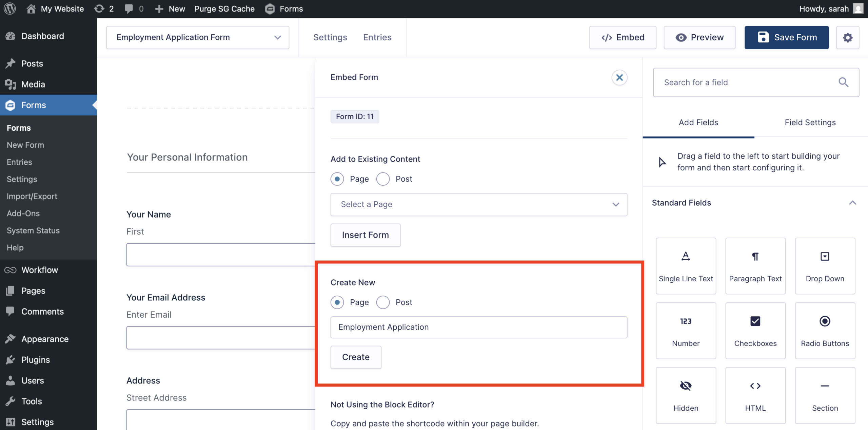Add a Section field
The image size is (868, 430).
point(825,395)
